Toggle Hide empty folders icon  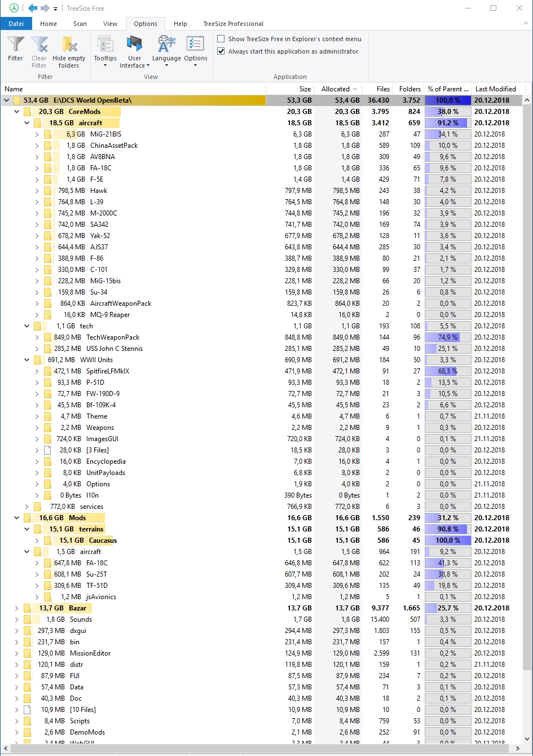[69, 45]
